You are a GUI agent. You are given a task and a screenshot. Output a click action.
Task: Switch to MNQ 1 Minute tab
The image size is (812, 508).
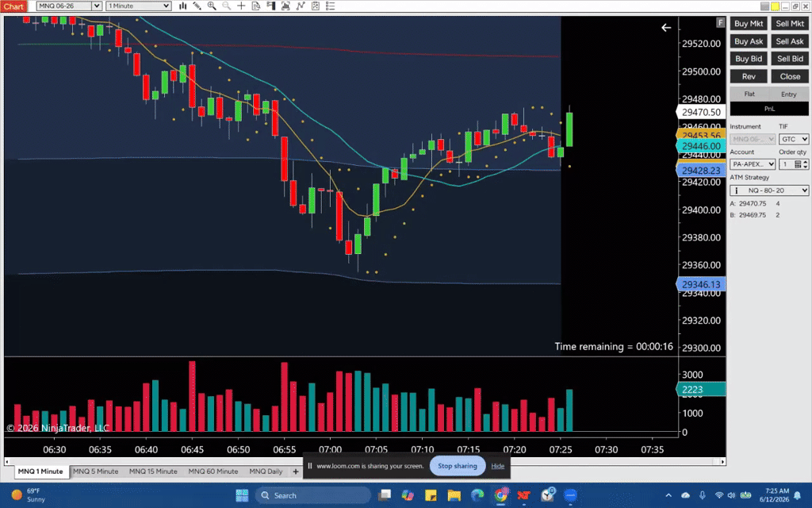40,471
